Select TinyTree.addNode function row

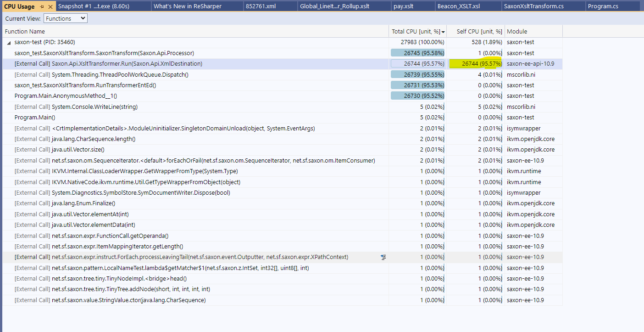(x=282, y=289)
